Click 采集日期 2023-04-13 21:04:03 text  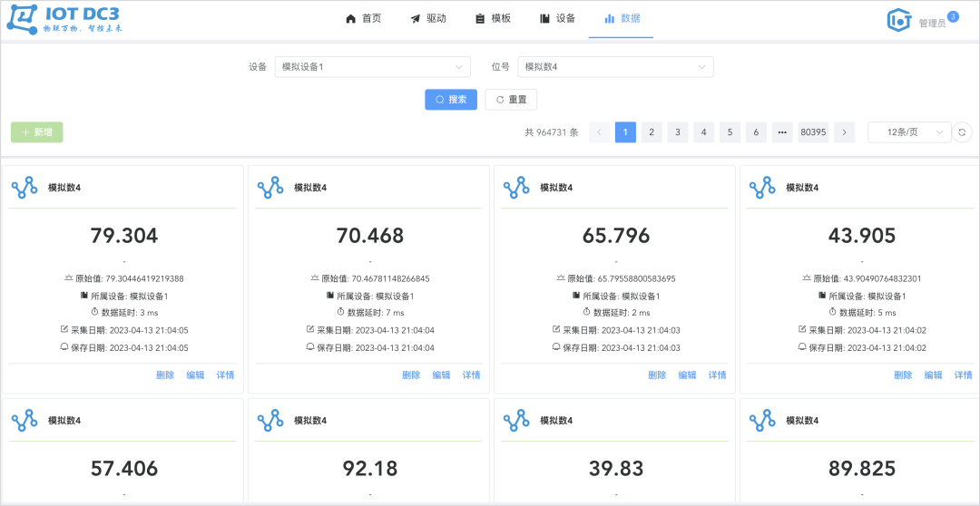click(x=622, y=330)
